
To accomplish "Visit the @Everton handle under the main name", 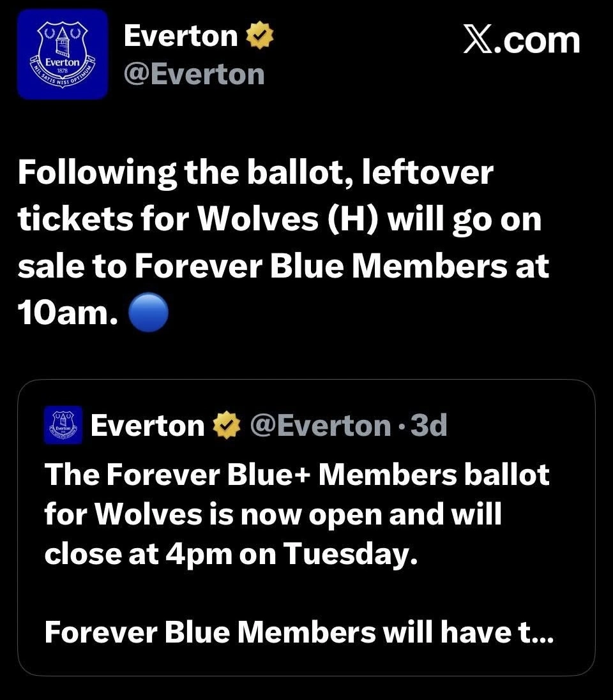I will point(194,75).
